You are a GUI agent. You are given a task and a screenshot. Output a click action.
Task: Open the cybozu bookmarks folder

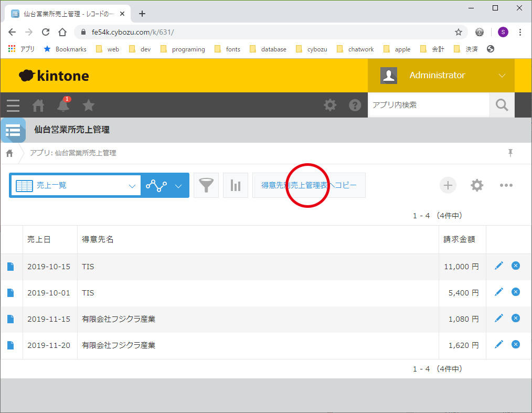(312, 49)
